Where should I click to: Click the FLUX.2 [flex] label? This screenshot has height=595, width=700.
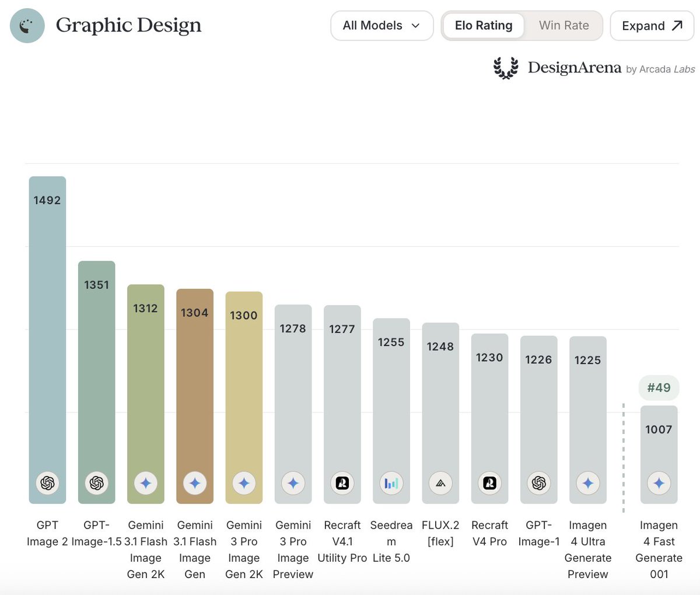pyautogui.click(x=440, y=533)
